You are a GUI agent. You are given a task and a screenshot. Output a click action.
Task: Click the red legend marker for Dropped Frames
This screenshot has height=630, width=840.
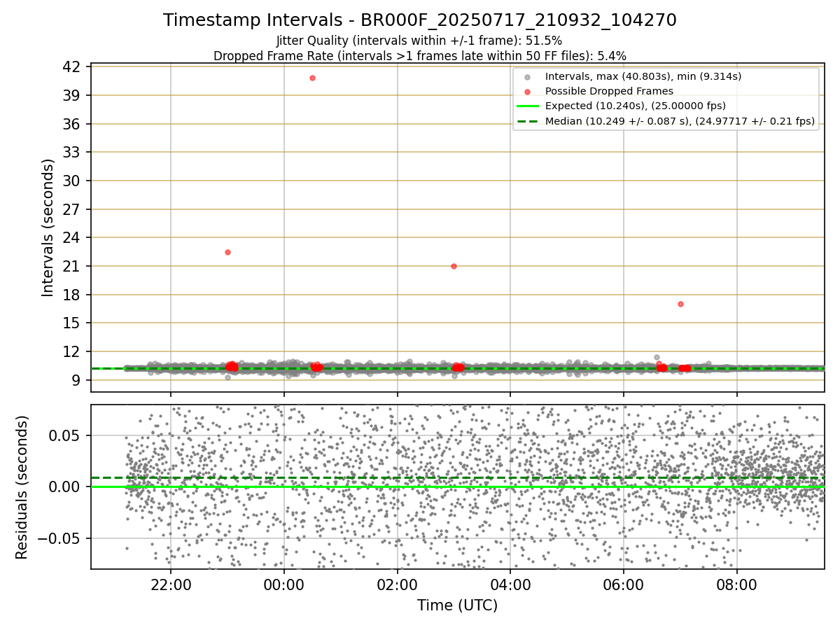[x=528, y=92]
